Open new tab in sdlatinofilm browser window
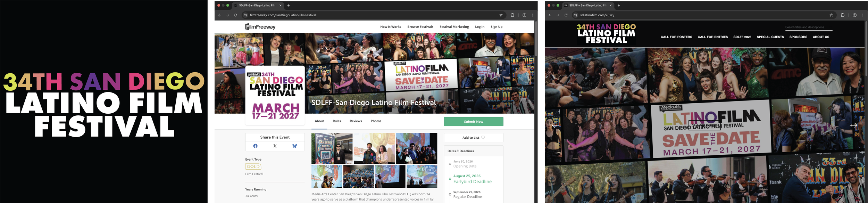This screenshot has height=203, width=868. click(618, 5)
